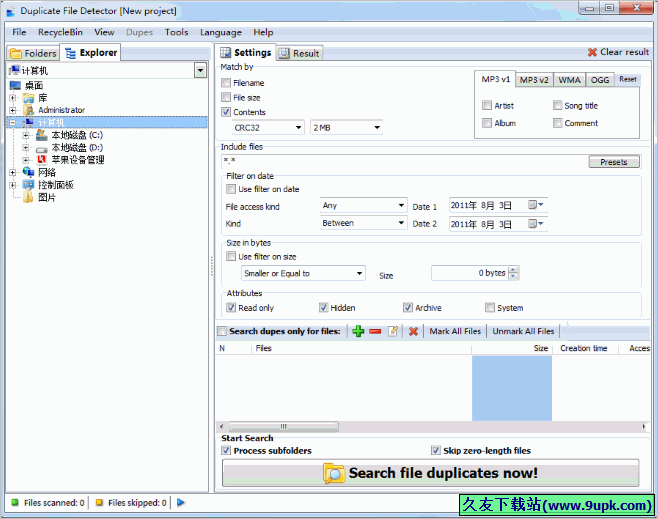
Task: Click the green Files scanned indicator icon
Action: [x=15, y=502]
